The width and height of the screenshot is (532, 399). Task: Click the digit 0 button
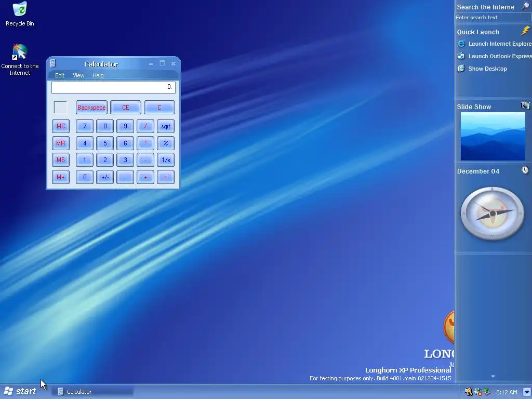point(85,177)
